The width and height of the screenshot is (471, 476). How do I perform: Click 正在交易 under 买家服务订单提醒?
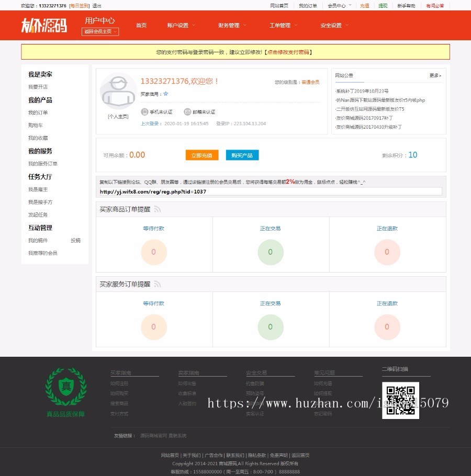[270, 303]
